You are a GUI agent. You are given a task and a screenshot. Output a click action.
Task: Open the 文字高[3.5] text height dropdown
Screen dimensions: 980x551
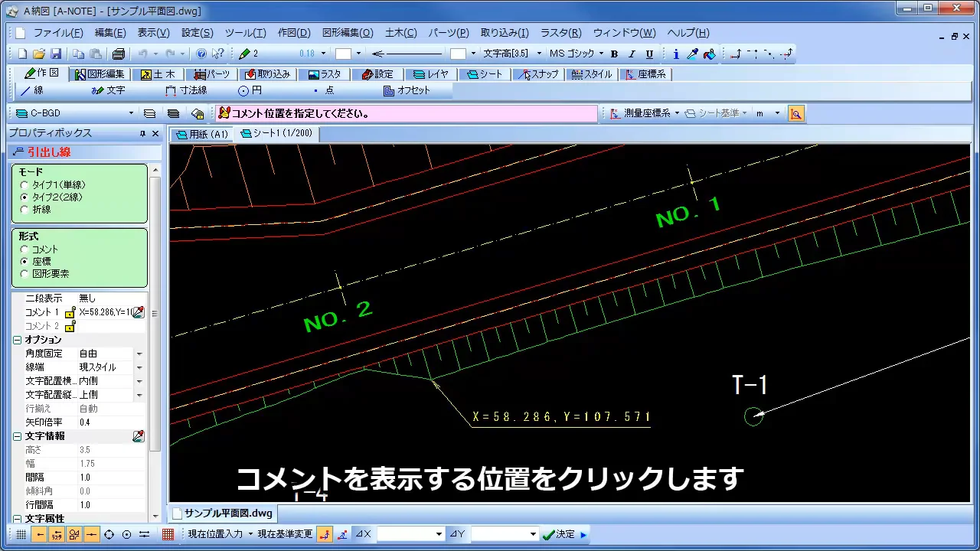point(539,54)
